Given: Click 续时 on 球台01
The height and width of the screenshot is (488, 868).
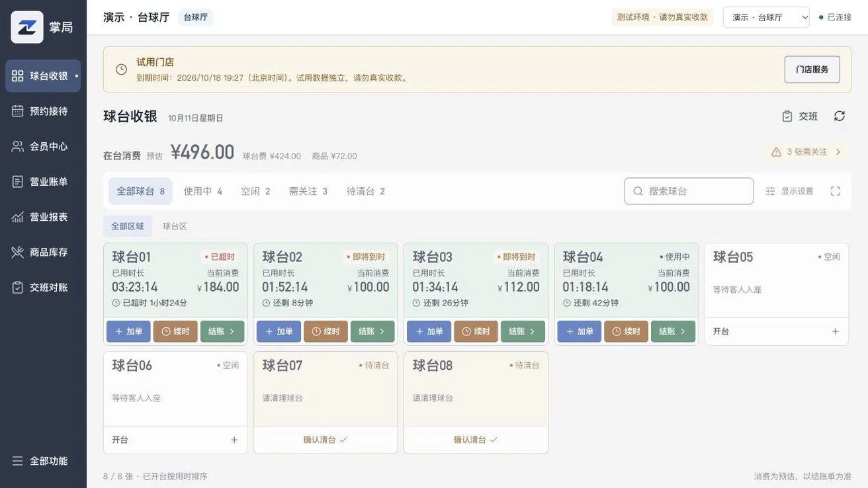Looking at the screenshot, I should (175, 331).
